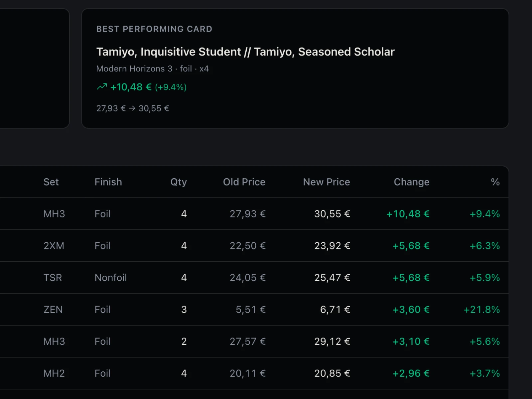532x399 pixels.
Task: Click the 27,93 € → 30,55 € price range
Action: pyautogui.click(x=133, y=108)
